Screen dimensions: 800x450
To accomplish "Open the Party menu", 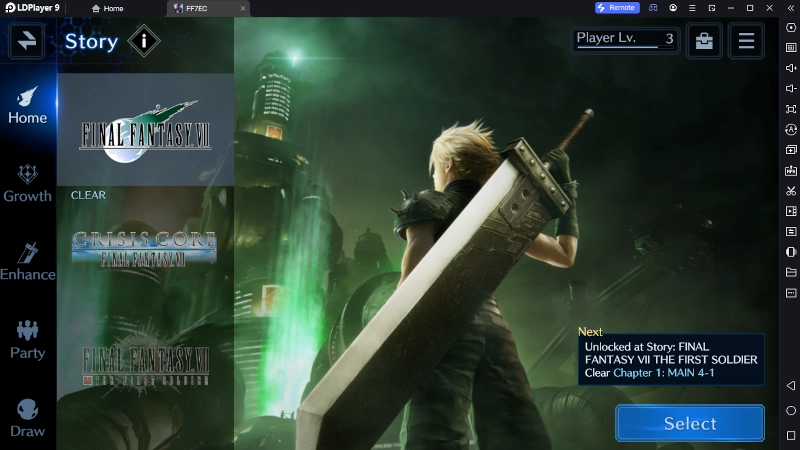I will click(x=28, y=340).
